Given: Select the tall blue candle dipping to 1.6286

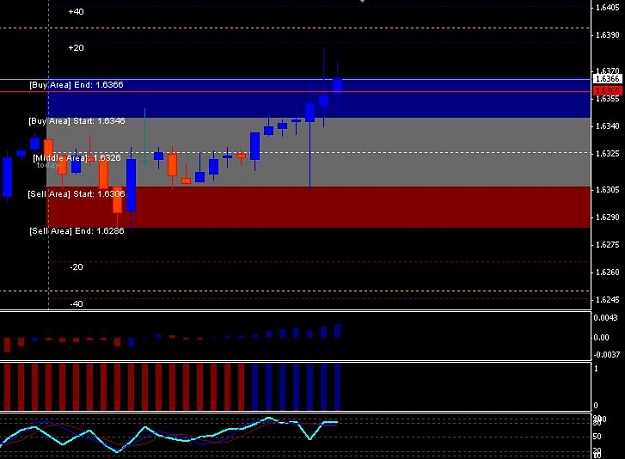Looking at the screenshot, I should [131, 185].
